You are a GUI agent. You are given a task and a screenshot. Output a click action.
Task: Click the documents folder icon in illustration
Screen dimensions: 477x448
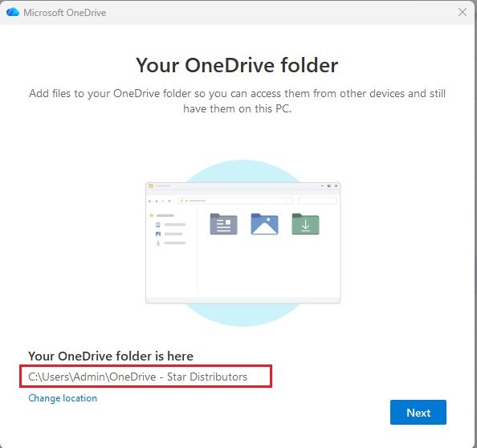coord(223,224)
